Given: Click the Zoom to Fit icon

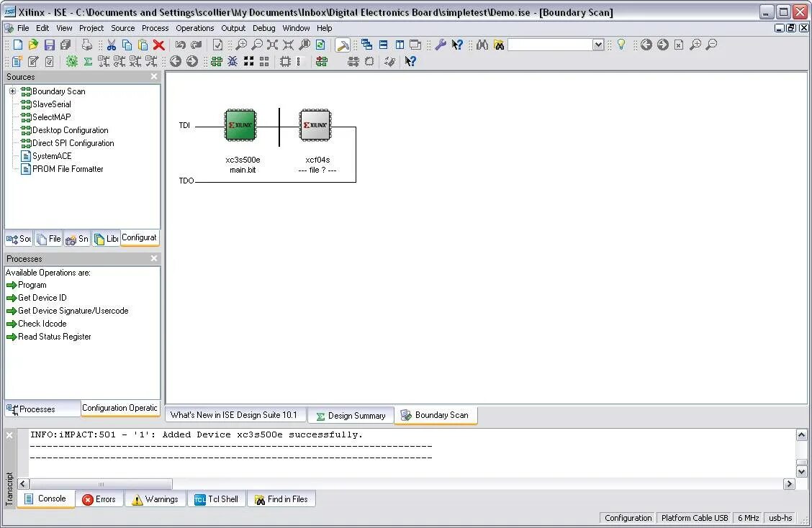Looking at the screenshot, I should pos(272,45).
